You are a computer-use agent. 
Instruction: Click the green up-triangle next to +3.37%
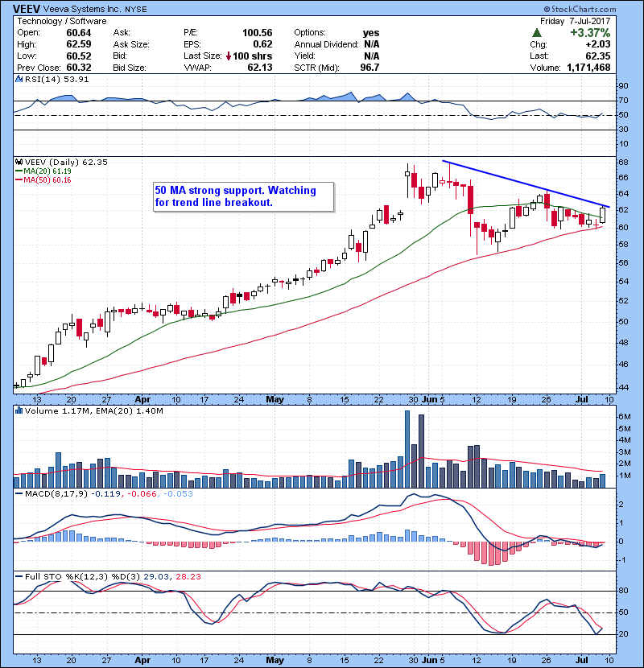click(537, 32)
